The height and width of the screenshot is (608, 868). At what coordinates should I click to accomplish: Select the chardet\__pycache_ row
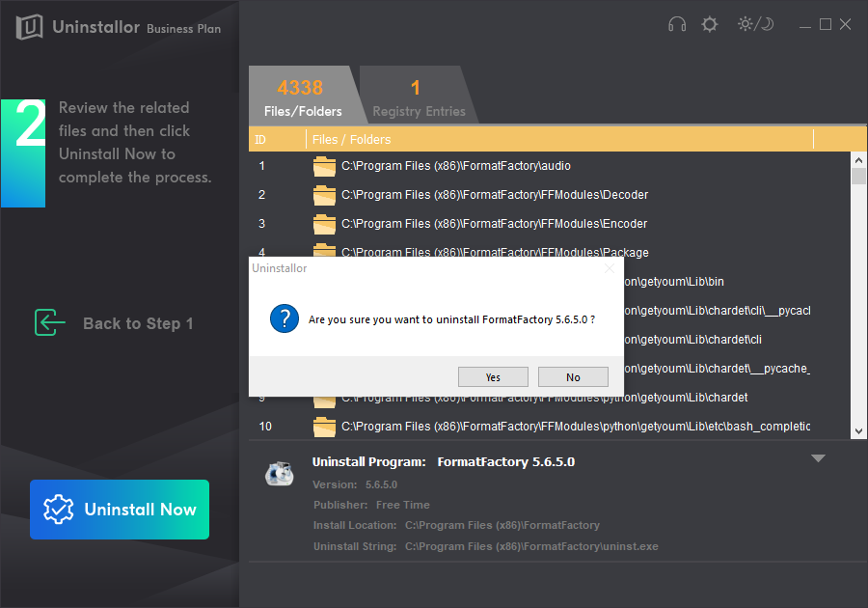[x=736, y=369]
